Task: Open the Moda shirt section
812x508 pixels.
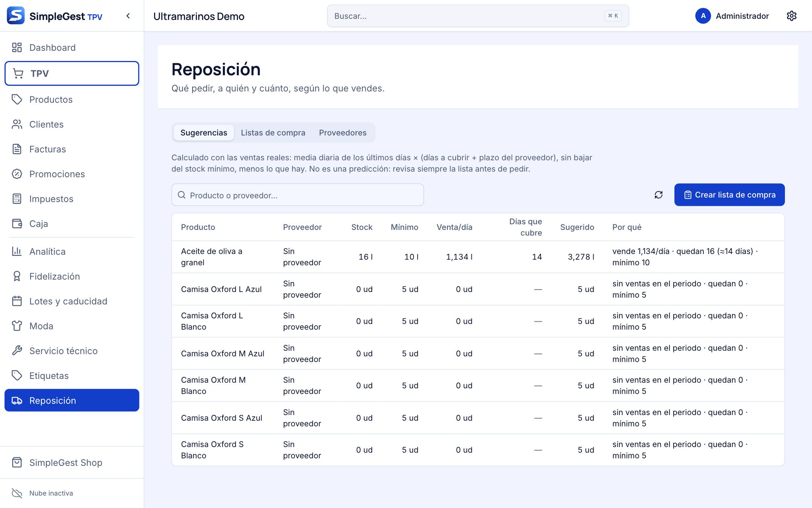Action: [72, 326]
